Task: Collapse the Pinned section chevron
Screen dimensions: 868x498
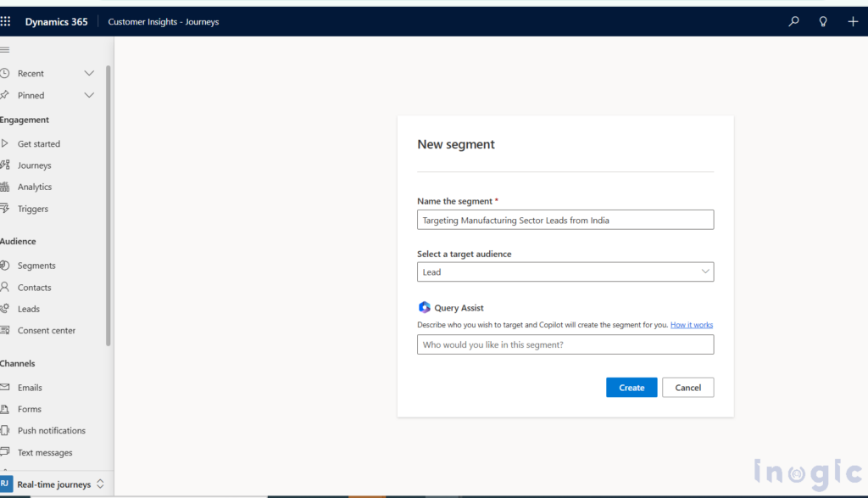Action: click(x=88, y=95)
